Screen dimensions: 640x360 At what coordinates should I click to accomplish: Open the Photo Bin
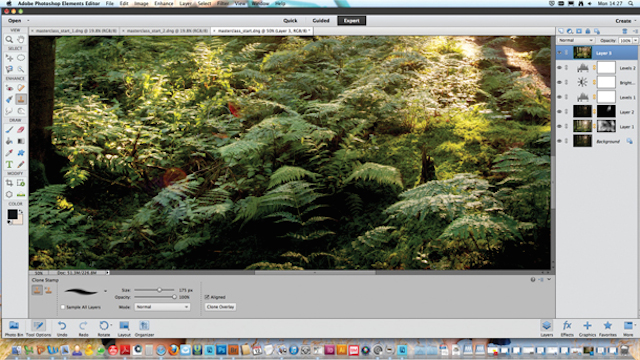[x=14, y=328]
